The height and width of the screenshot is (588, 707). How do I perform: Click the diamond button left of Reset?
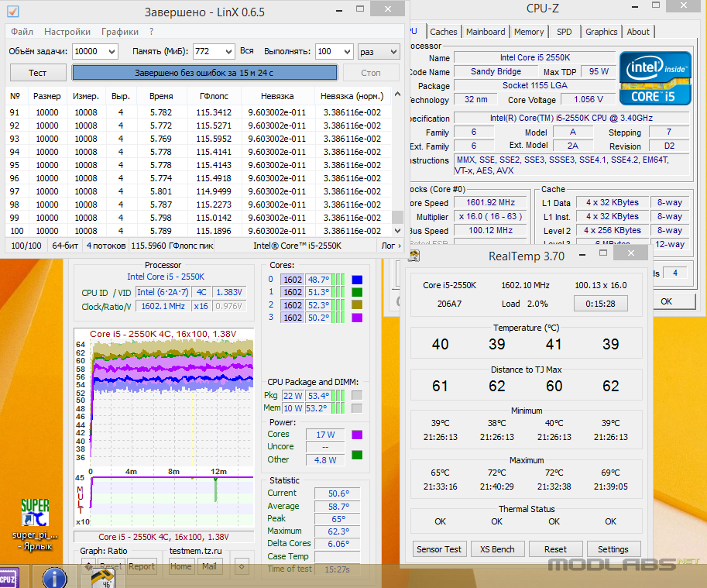[89, 566]
